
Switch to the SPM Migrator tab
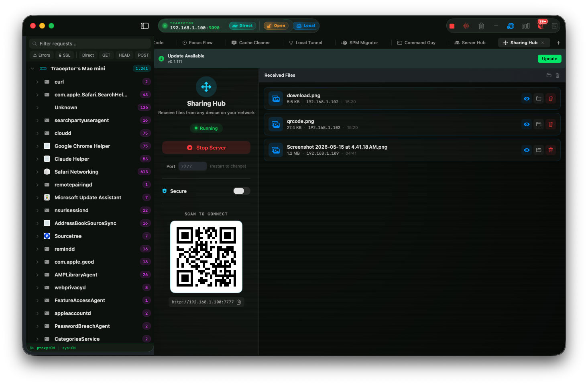point(360,43)
